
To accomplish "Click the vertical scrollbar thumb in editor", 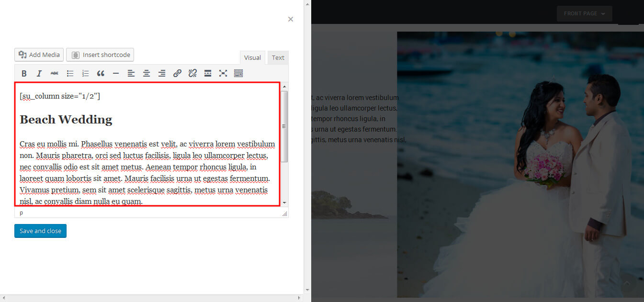I will (x=284, y=126).
